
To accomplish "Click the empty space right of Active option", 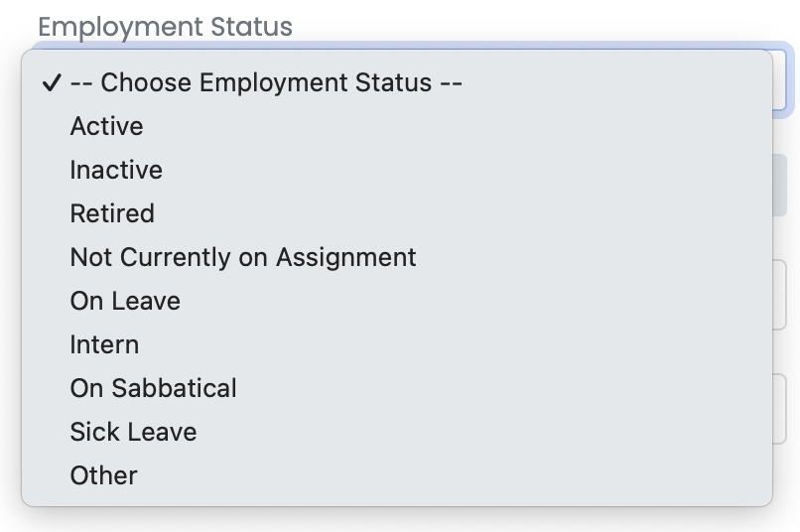I will tap(447, 127).
